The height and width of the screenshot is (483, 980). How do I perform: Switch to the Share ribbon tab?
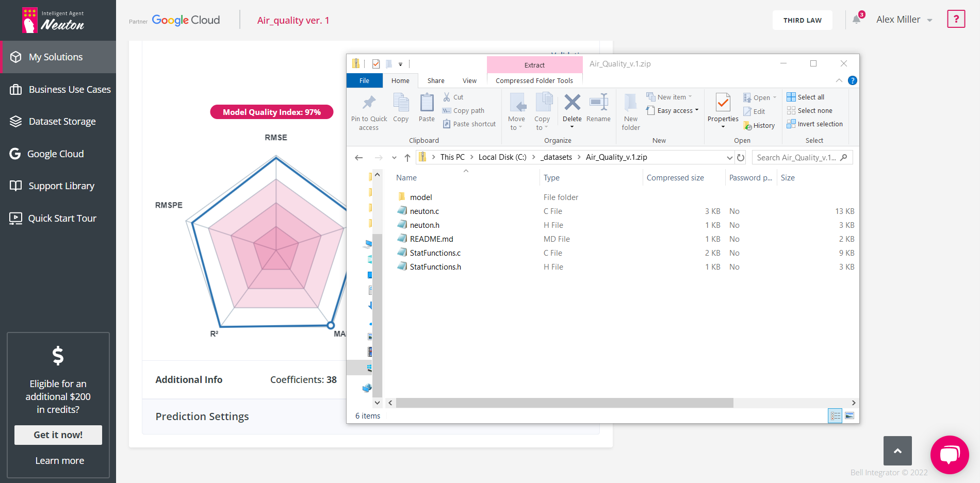pos(436,80)
